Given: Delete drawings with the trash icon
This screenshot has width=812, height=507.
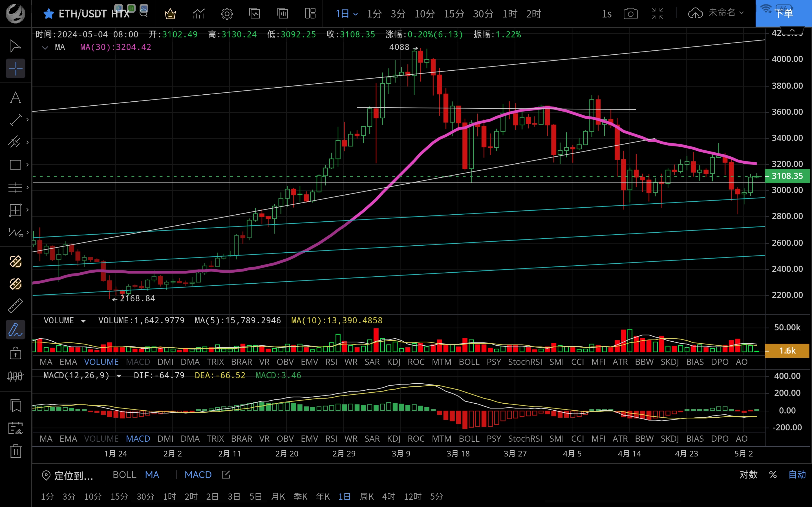Looking at the screenshot, I should 16,451.
